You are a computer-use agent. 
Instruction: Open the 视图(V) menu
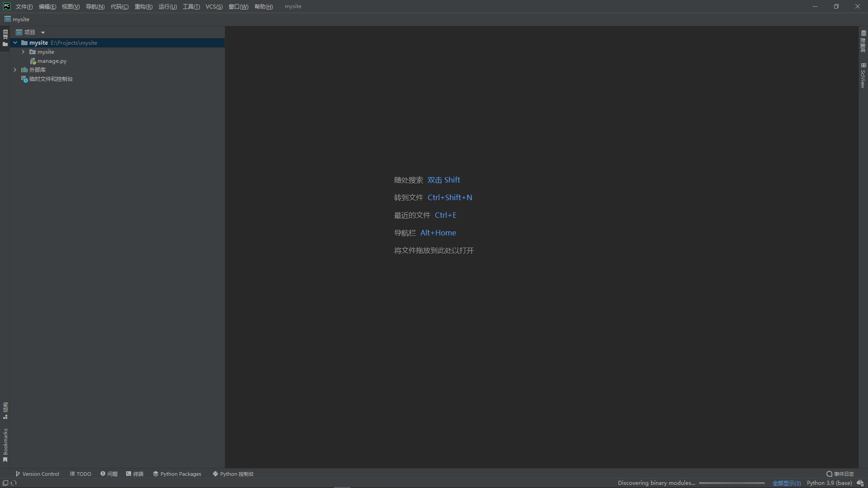pyautogui.click(x=71, y=6)
